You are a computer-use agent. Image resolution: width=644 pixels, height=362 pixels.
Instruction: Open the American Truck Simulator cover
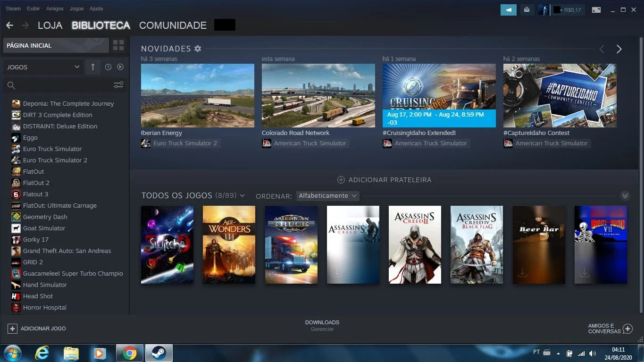291,244
